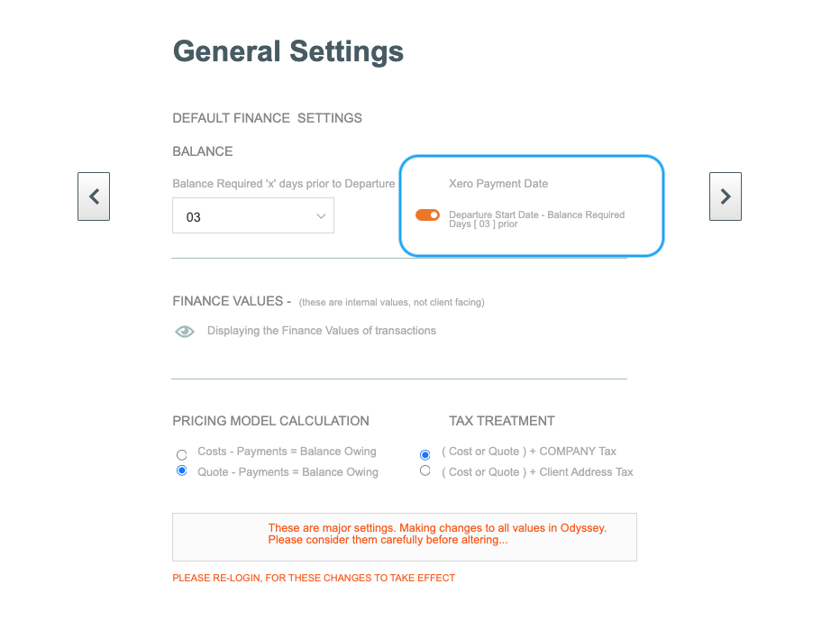The image size is (840, 639).
Task: Open the Balance Required days dropdown
Action: pyautogui.click(x=253, y=215)
